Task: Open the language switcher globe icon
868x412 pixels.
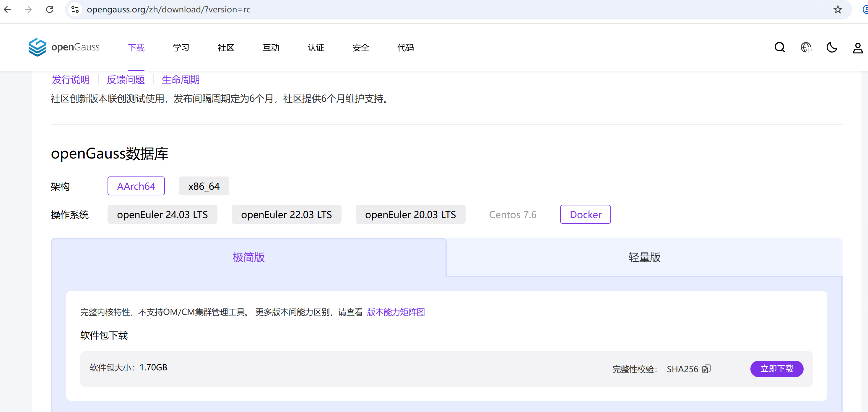Action: [806, 48]
